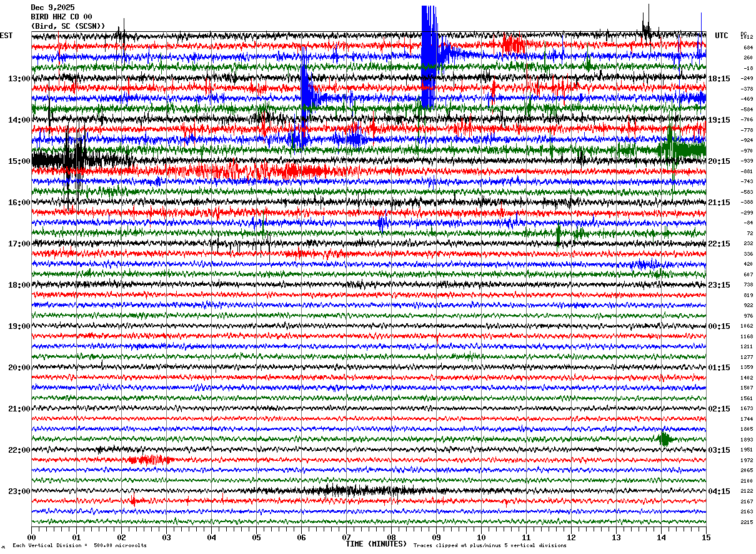Click the DC offset value 2215
756x554 pixels.
tap(747, 522)
